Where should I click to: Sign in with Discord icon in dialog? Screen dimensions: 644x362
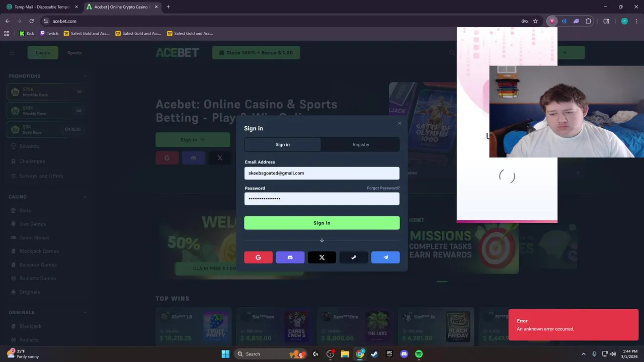tap(290, 257)
